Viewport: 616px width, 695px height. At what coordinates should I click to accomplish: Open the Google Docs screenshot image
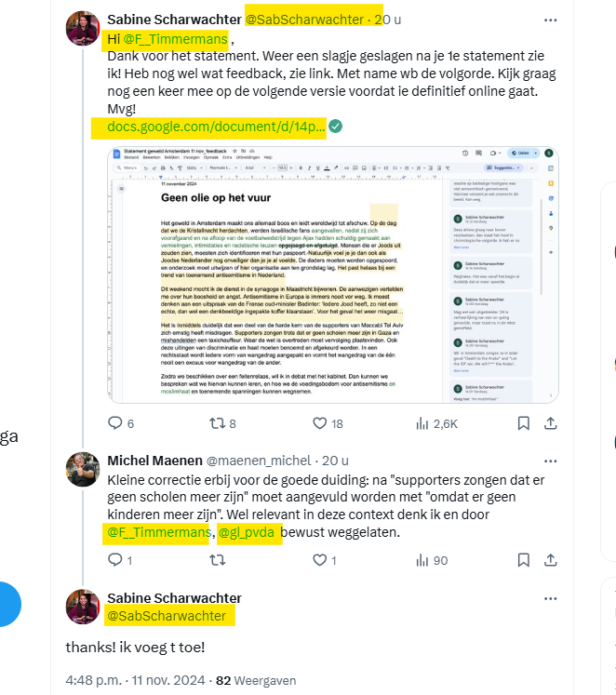point(333,274)
